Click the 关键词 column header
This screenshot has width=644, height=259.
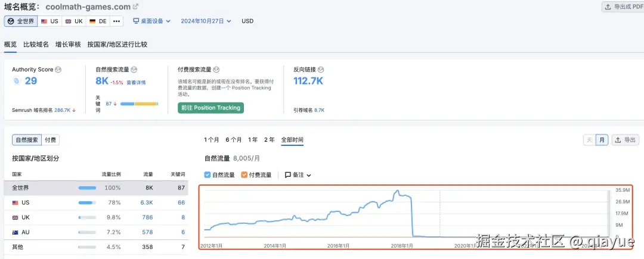pyautogui.click(x=178, y=174)
